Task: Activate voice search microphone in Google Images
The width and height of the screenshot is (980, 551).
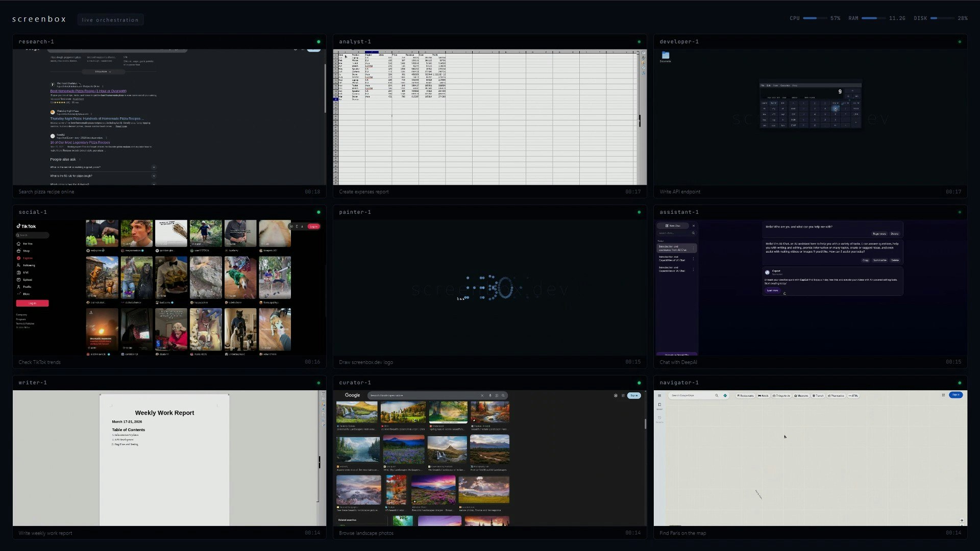Action: (489, 395)
